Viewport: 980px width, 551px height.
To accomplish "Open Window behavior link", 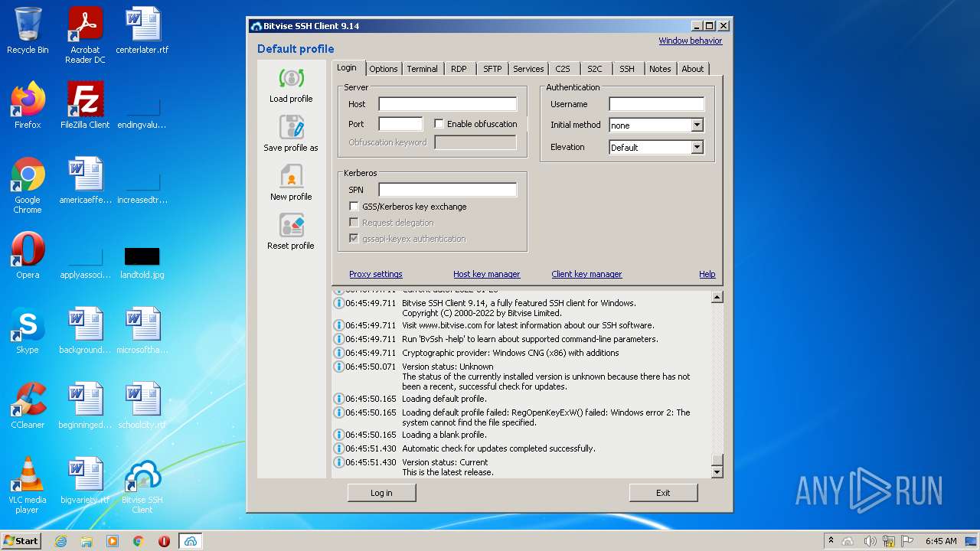I will 691,41.
